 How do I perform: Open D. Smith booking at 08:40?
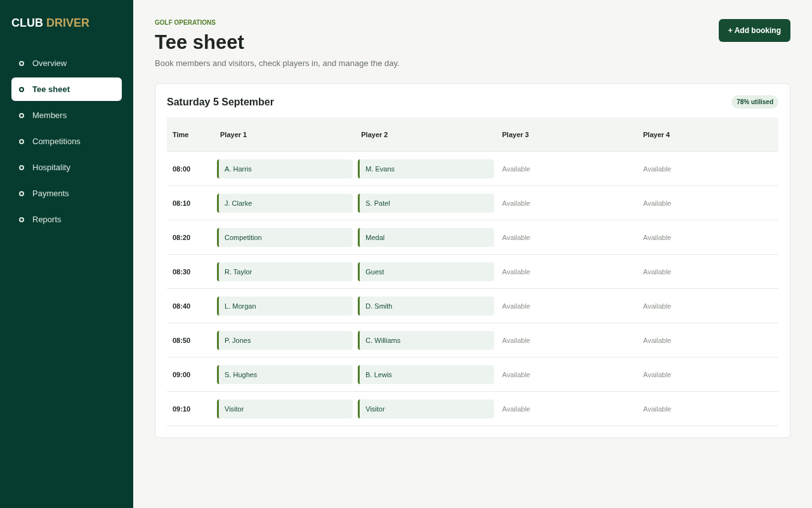click(426, 306)
